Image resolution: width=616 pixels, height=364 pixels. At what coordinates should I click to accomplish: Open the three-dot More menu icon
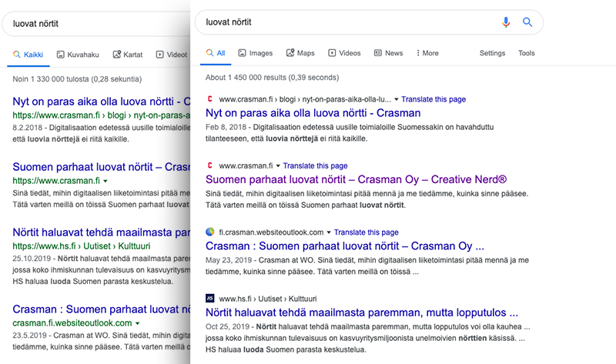point(418,53)
